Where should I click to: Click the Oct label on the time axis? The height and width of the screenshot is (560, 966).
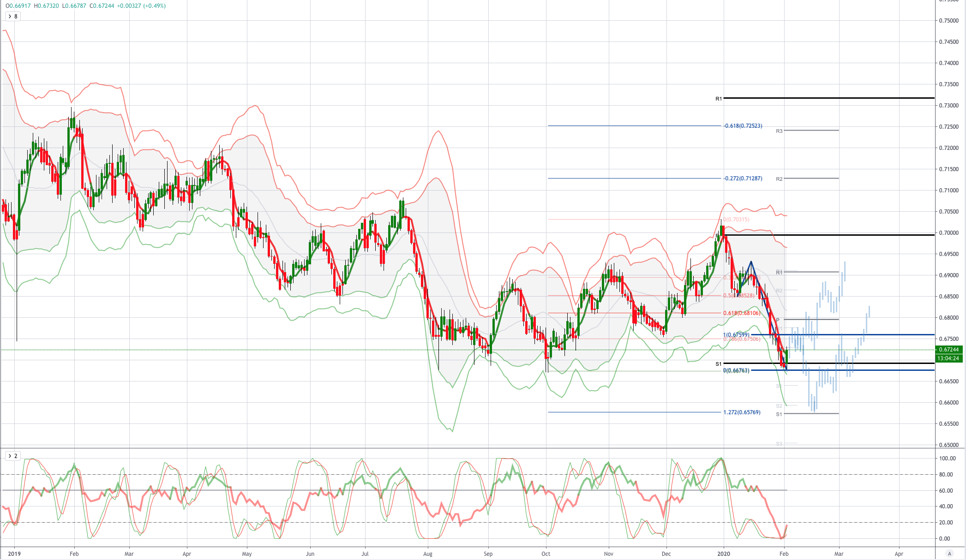[x=546, y=554]
